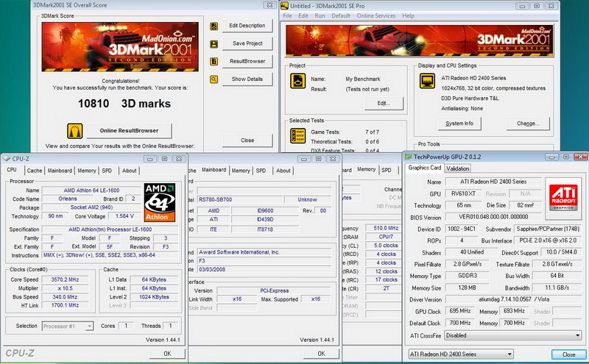
Task: Open the Run menu in 3DMark2001
Action: 320,15
